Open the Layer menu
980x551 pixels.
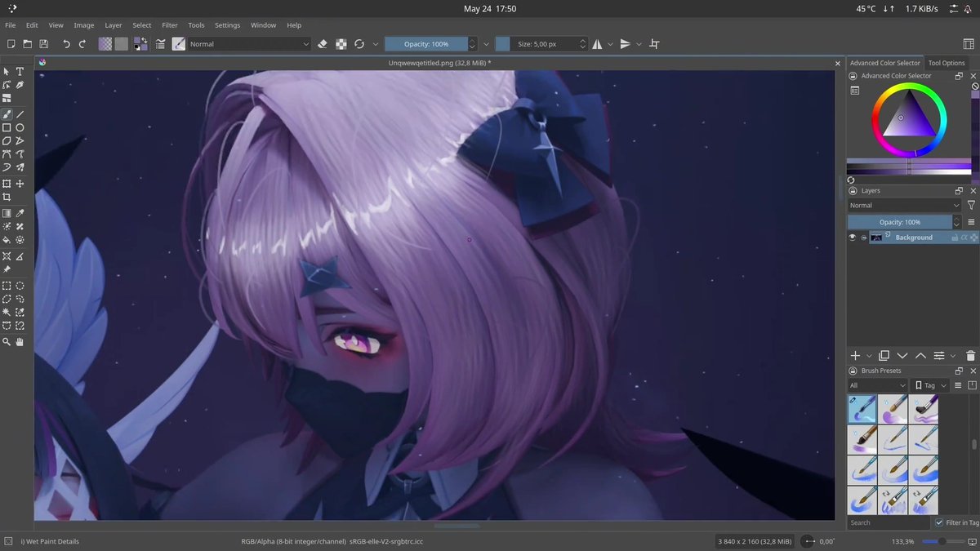coord(113,25)
